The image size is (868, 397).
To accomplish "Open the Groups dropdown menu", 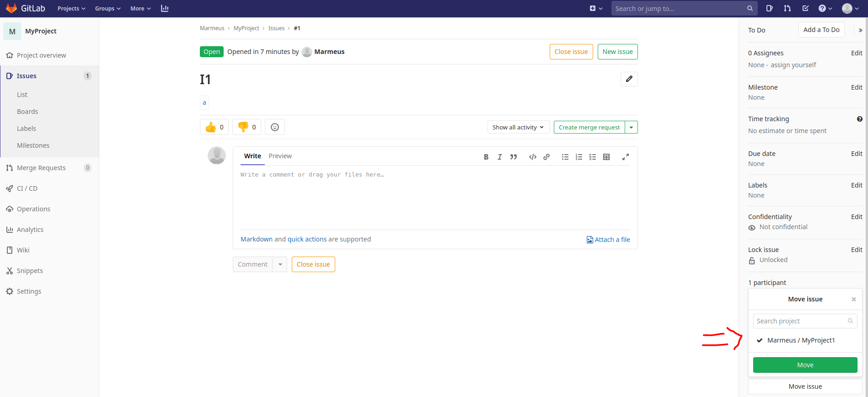I will tap(108, 8).
